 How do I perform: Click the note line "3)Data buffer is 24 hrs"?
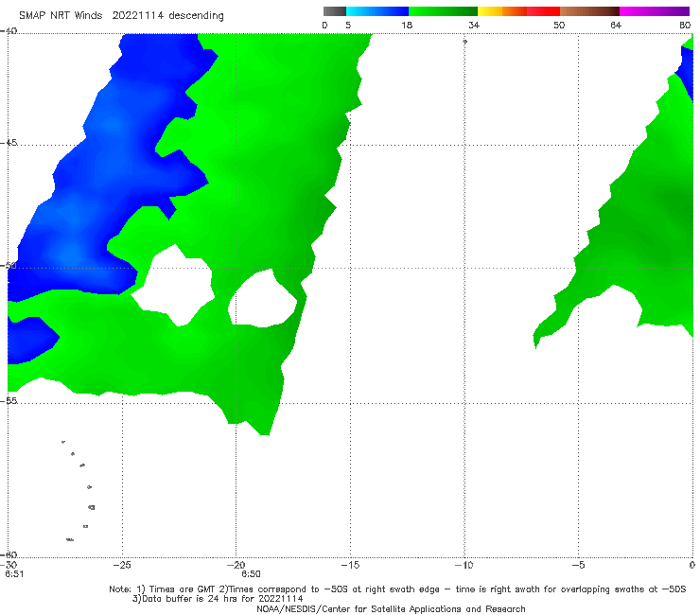218,599
